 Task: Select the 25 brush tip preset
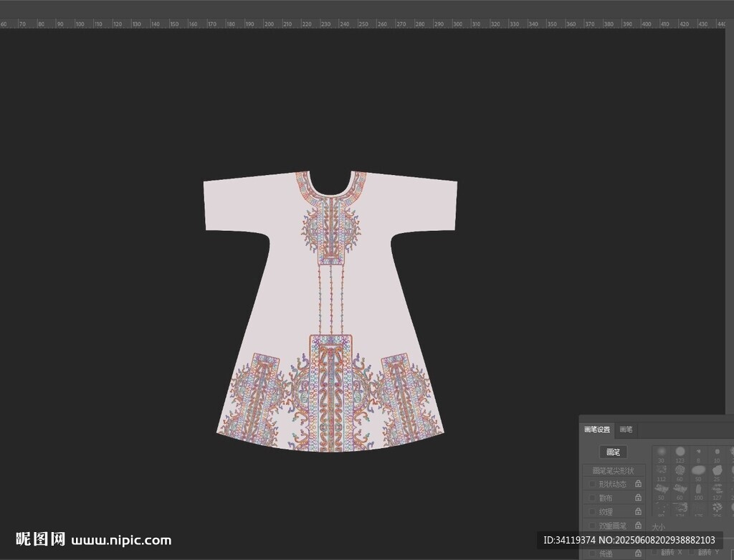click(x=717, y=473)
